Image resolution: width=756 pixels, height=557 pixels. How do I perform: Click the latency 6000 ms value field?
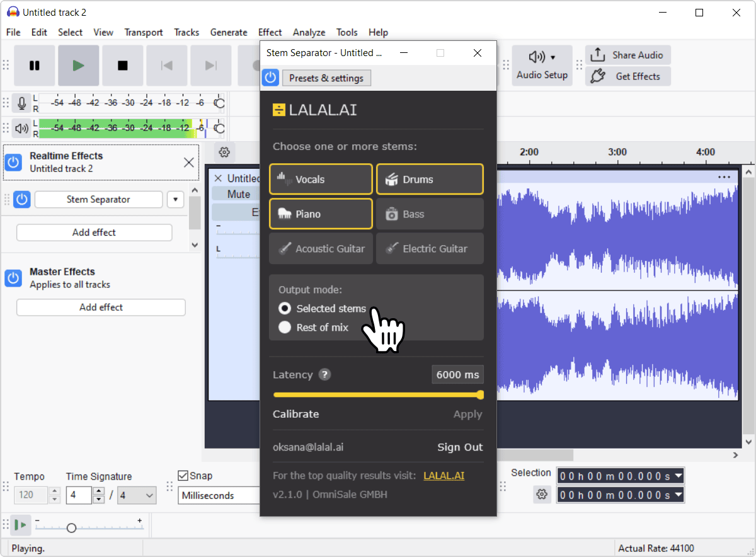click(x=458, y=375)
